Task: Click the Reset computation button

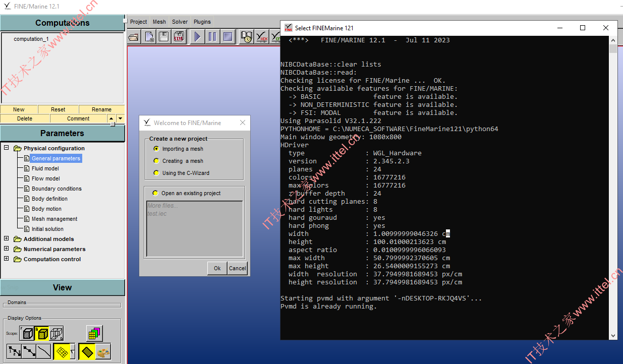Action: (58, 109)
